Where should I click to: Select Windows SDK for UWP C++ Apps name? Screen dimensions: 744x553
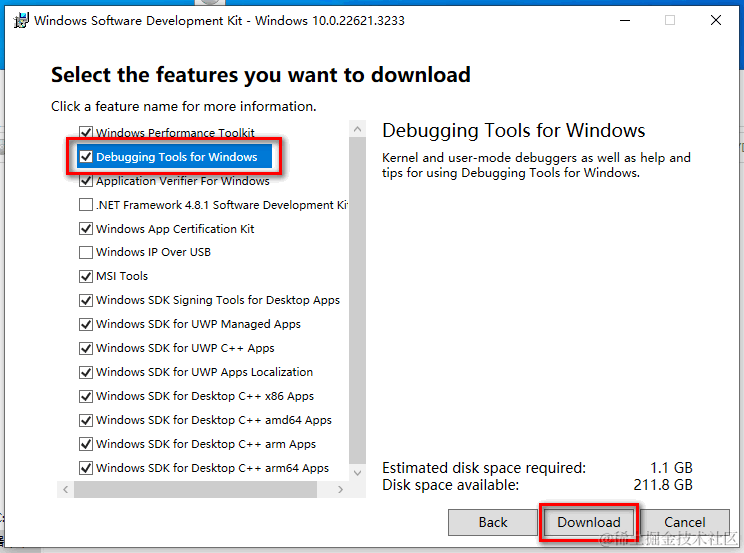click(x=185, y=348)
